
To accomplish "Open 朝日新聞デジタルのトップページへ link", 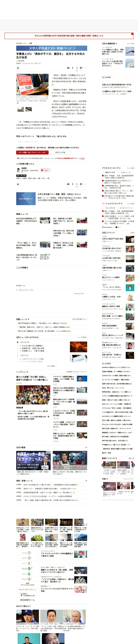I will click(x=77, y=372).
